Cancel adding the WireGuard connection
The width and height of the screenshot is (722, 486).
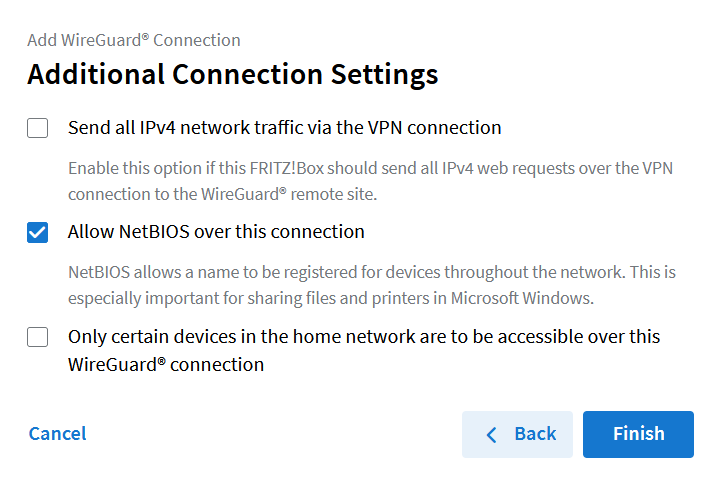(58, 434)
